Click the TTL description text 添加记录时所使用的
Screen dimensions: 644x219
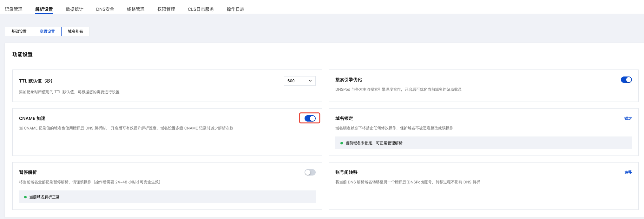pyautogui.click(x=69, y=92)
